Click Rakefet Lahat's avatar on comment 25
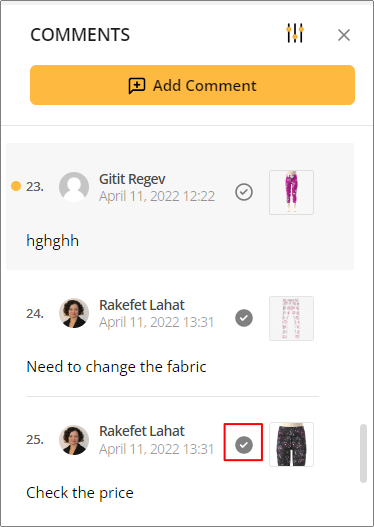The height and width of the screenshot is (527, 374). point(74,440)
